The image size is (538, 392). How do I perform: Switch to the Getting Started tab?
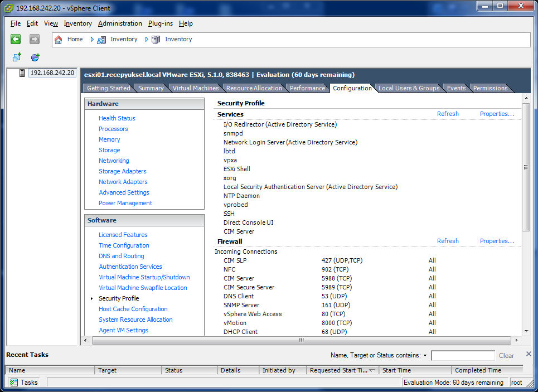click(108, 88)
